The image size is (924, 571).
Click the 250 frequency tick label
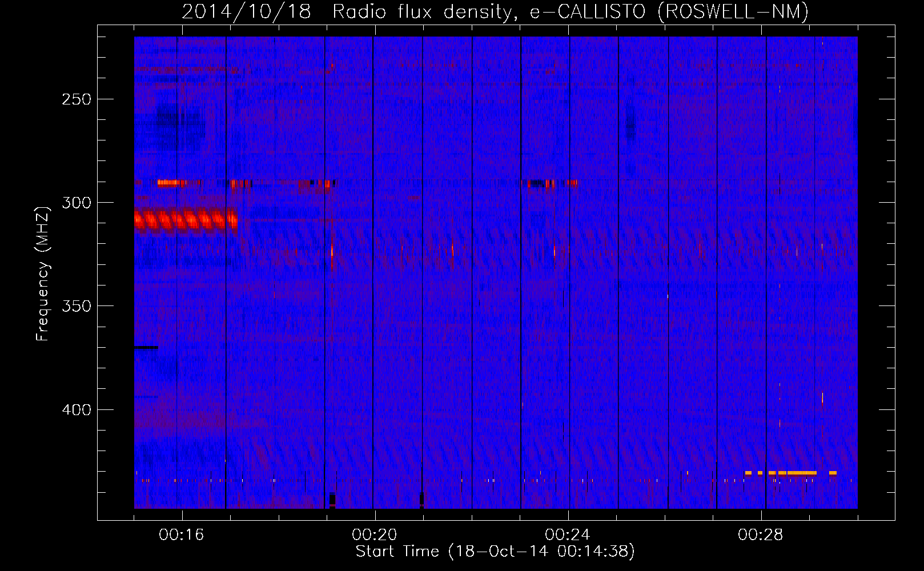click(x=77, y=99)
